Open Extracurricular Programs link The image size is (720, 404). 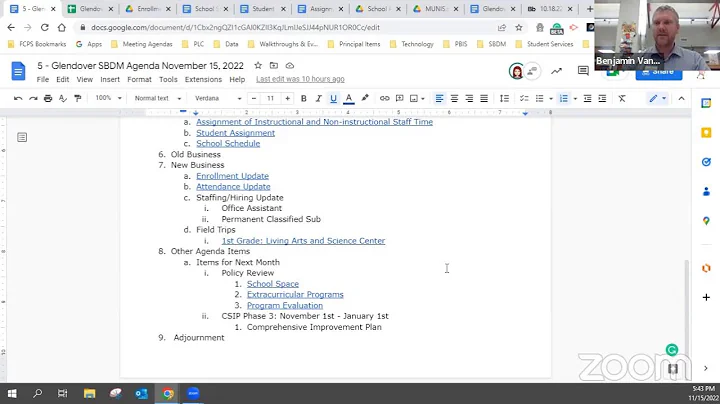coord(295,294)
